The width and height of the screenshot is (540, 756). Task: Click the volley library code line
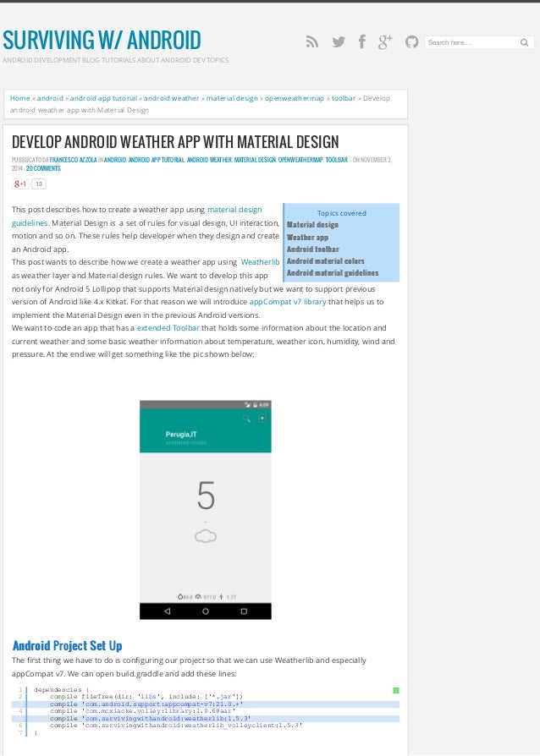(x=142, y=711)
